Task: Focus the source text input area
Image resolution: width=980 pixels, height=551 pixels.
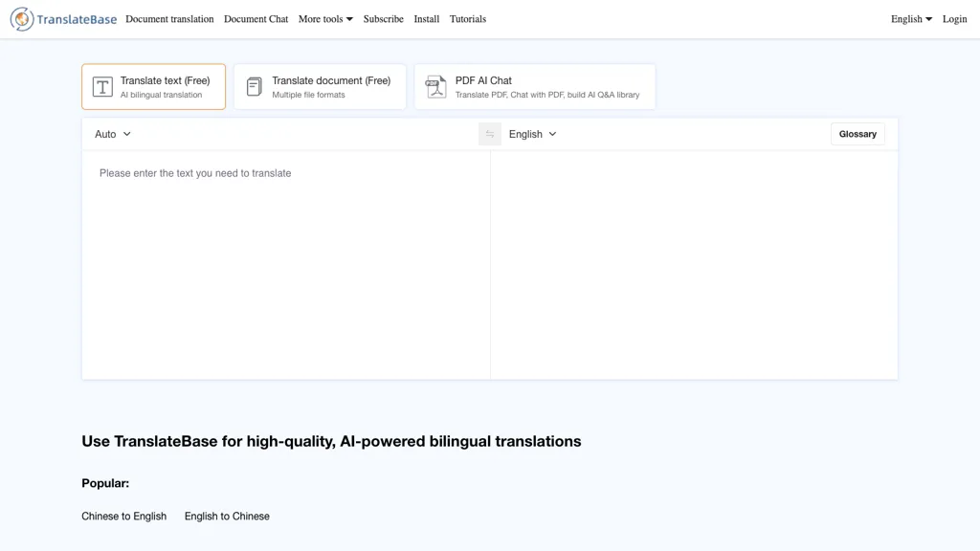Action: [x=286, y=265]
